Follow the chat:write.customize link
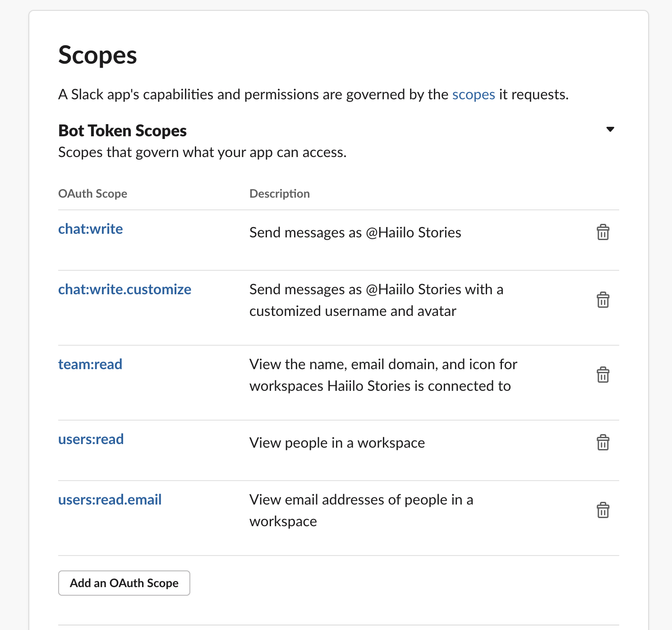 (124, 290)
